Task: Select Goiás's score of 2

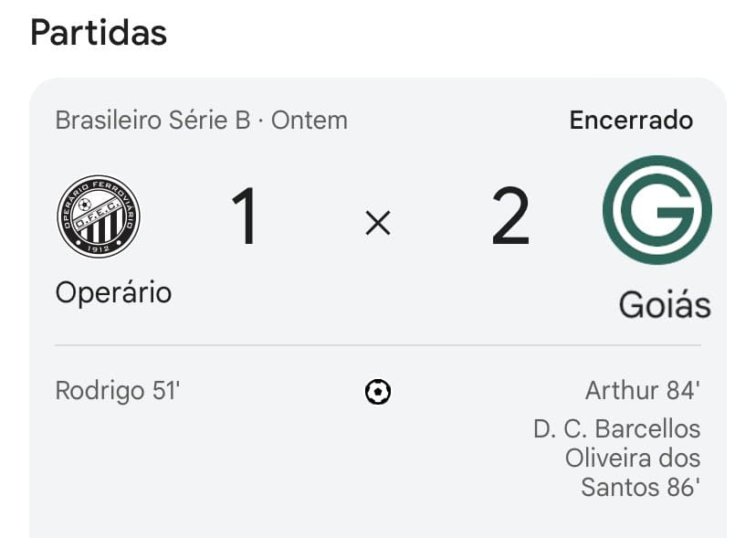Action: [510, 217]
